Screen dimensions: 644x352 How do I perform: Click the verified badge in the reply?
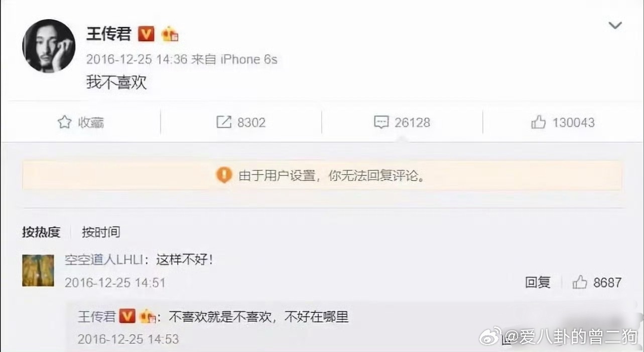(x=127, y=316)
